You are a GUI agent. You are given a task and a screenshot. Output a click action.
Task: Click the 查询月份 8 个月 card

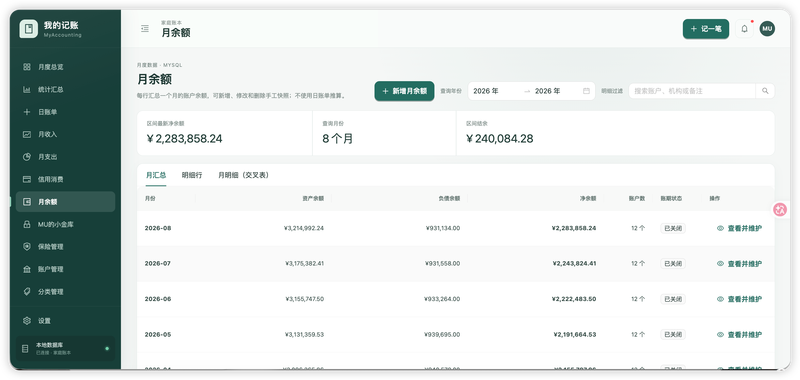pyautogui.click(x=384, y=133)
